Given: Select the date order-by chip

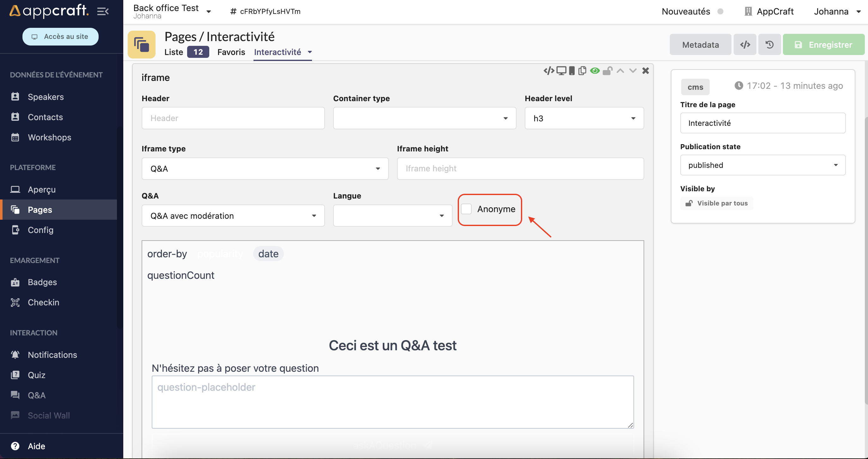Looking at the screenshot, I should 268,254.
